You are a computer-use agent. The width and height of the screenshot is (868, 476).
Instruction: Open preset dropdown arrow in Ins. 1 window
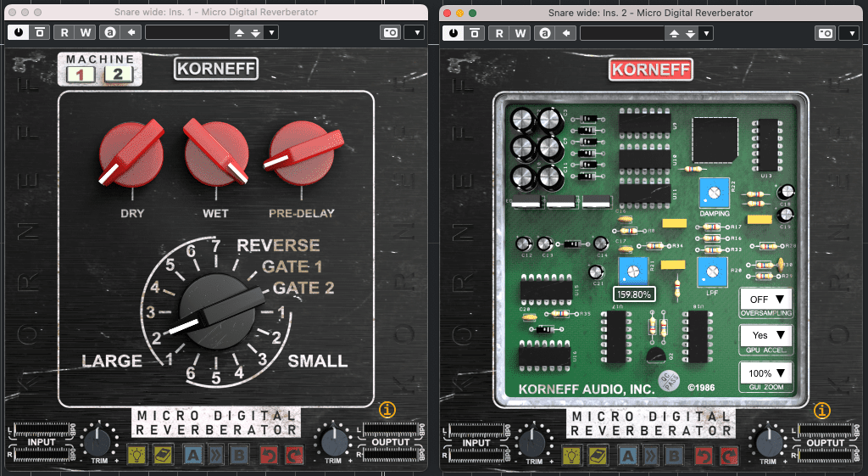pyautogui.click(x=271, y=33)
